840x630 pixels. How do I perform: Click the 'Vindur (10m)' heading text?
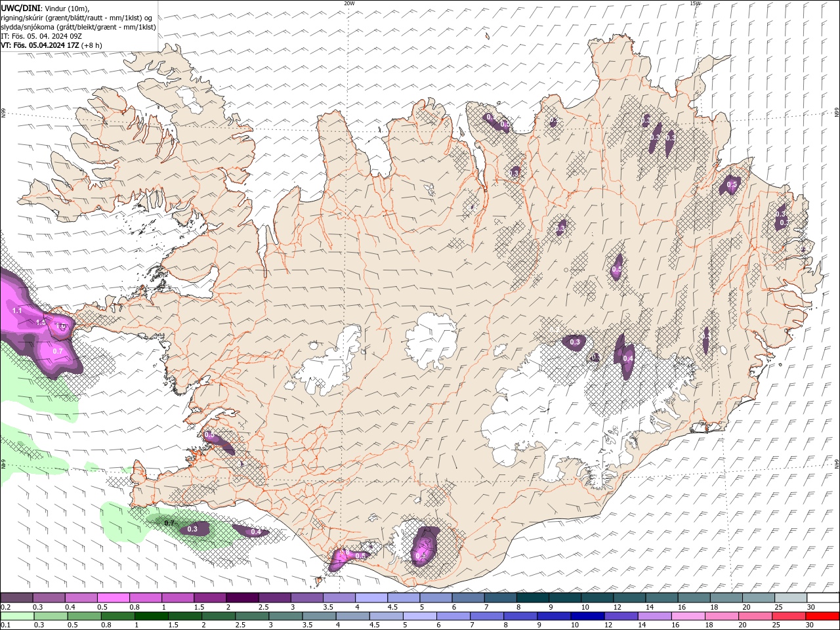(x=66, y=8)
